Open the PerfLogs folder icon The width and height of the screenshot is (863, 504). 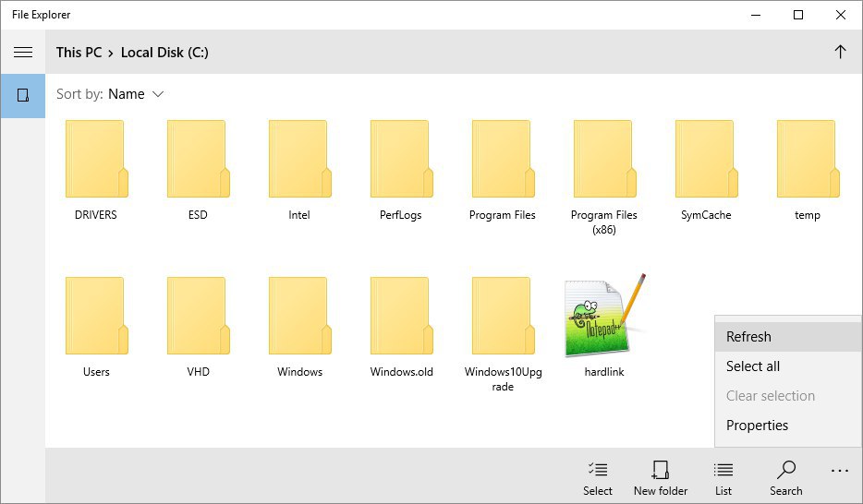[402, 159]
